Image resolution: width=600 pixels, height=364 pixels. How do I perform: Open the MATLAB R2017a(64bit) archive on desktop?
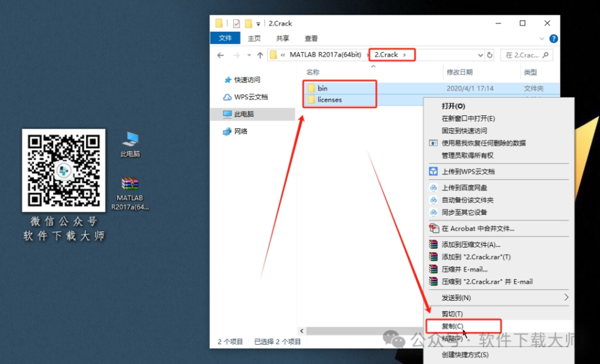tap(129, 183)
